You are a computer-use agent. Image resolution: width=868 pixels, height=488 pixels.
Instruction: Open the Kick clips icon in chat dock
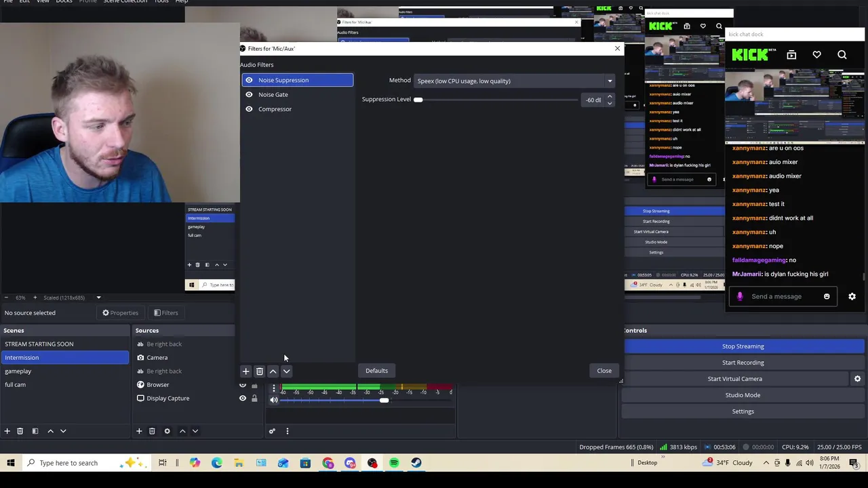pyautogui.click(x=791, y=55)
